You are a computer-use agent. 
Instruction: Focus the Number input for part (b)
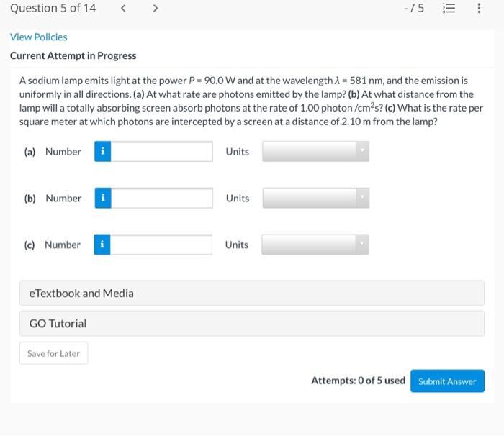162,198
